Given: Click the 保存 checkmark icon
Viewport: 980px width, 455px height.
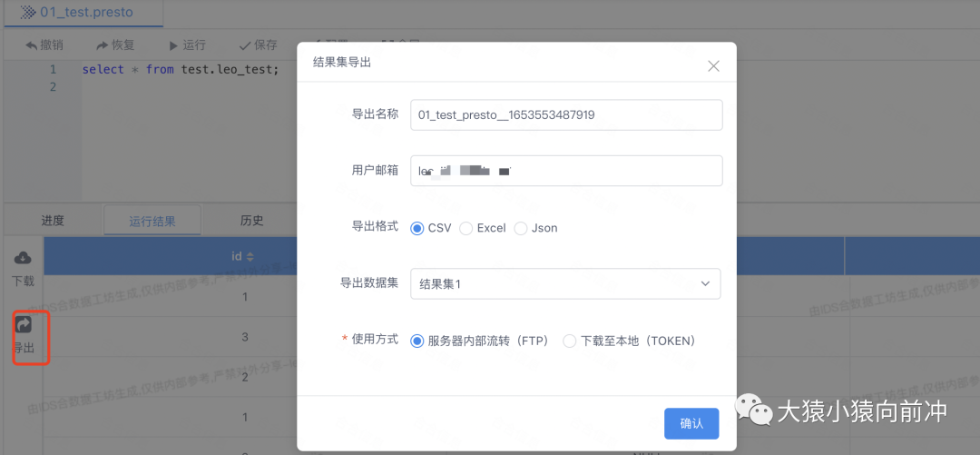Looking at the screenshot, I should [244, 45].
